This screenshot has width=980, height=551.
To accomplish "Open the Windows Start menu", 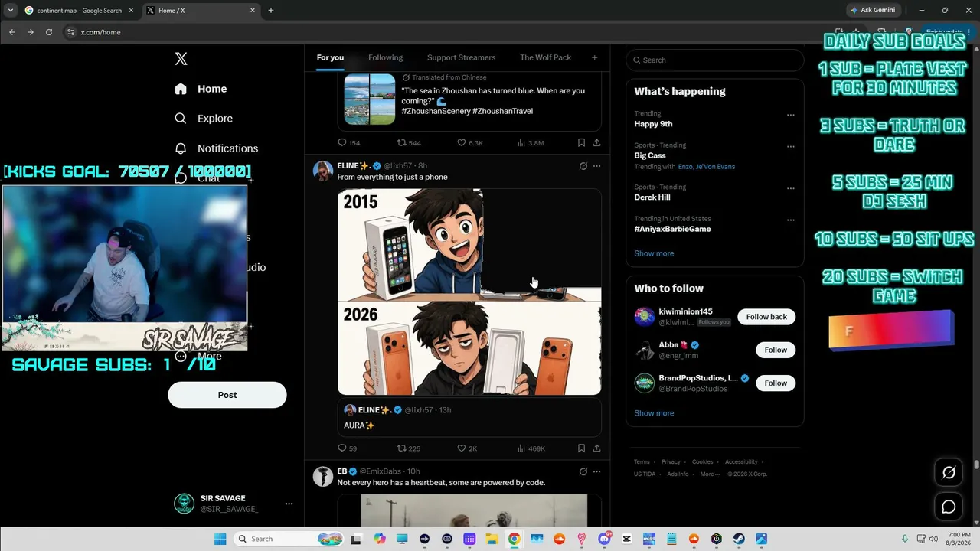I will pyautogui.click(x=220, y=539).
